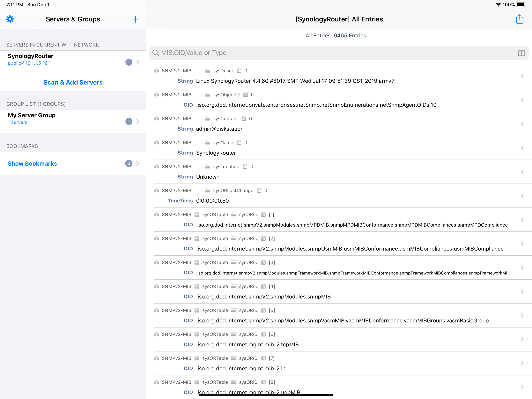Tap the table grid icon on sysORID [7] row

tap(197, 358)
